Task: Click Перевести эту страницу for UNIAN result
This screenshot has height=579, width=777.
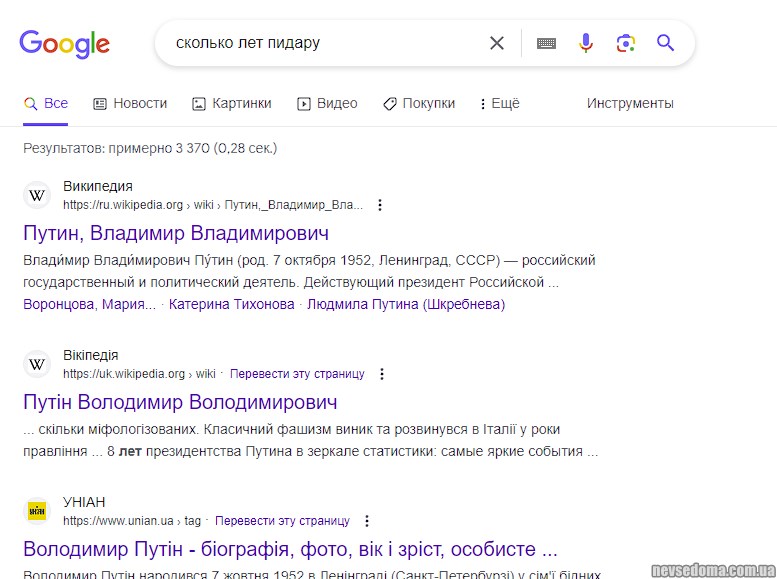Action: click(282, 521)
